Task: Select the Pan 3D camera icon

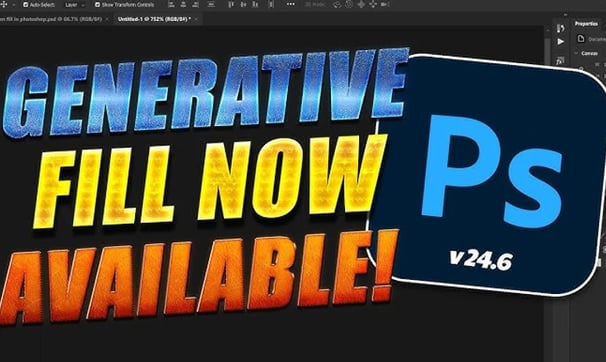Action: 361,5
